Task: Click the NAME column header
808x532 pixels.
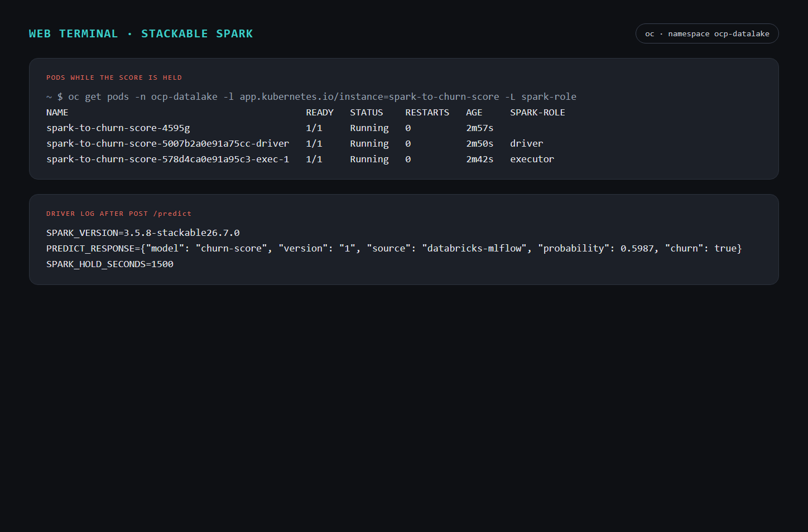Action: [57, 112]
